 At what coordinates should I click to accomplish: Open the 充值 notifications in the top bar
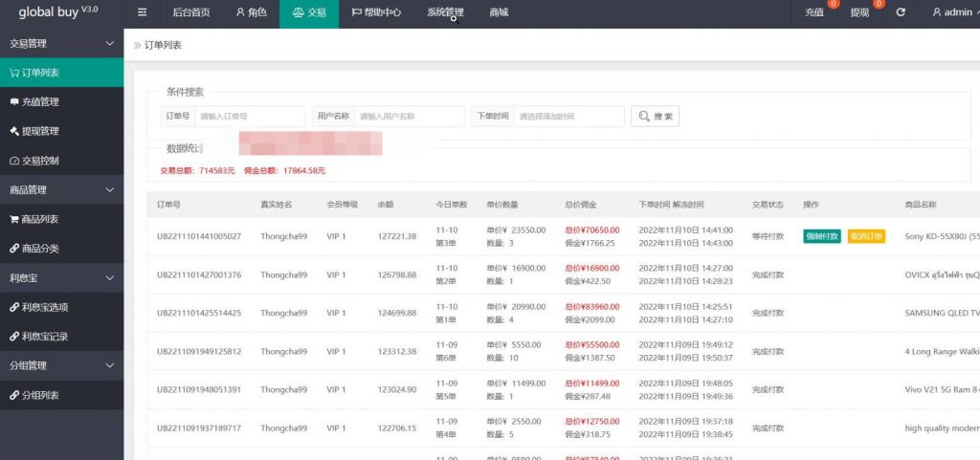click(x=814, y=12)
